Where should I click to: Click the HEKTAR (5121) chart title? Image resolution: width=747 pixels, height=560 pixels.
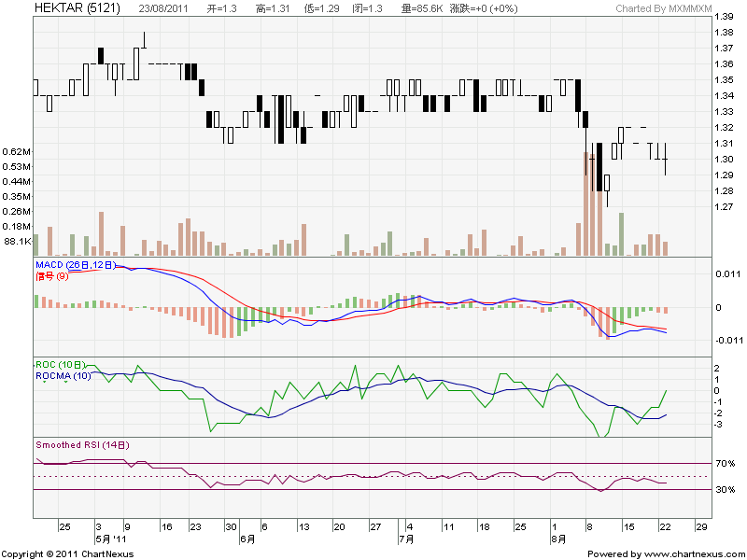coord(78,7)
